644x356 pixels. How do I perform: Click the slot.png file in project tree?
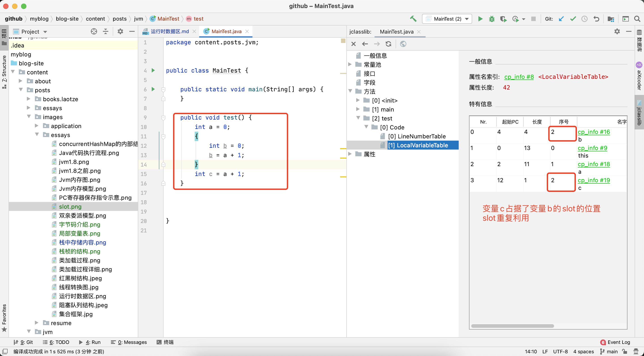click(70, 206)
